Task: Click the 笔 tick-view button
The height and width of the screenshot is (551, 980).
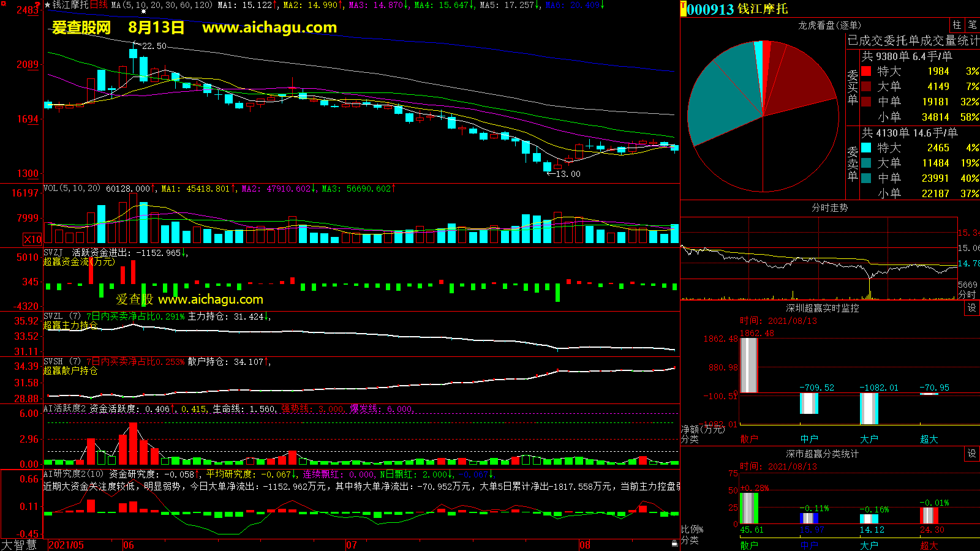Action: click(x=972, y=25)
